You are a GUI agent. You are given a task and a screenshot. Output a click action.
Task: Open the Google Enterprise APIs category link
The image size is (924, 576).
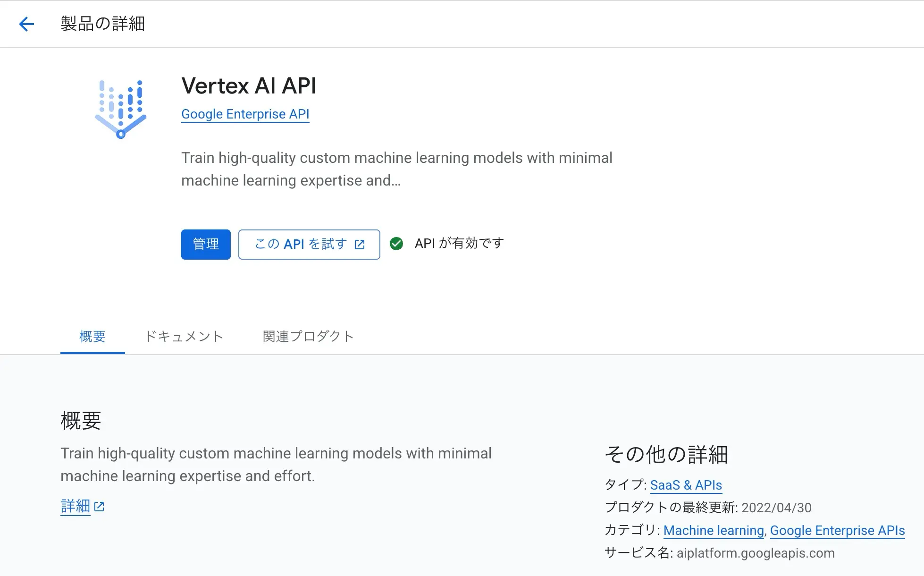click(x=838, y=530)
